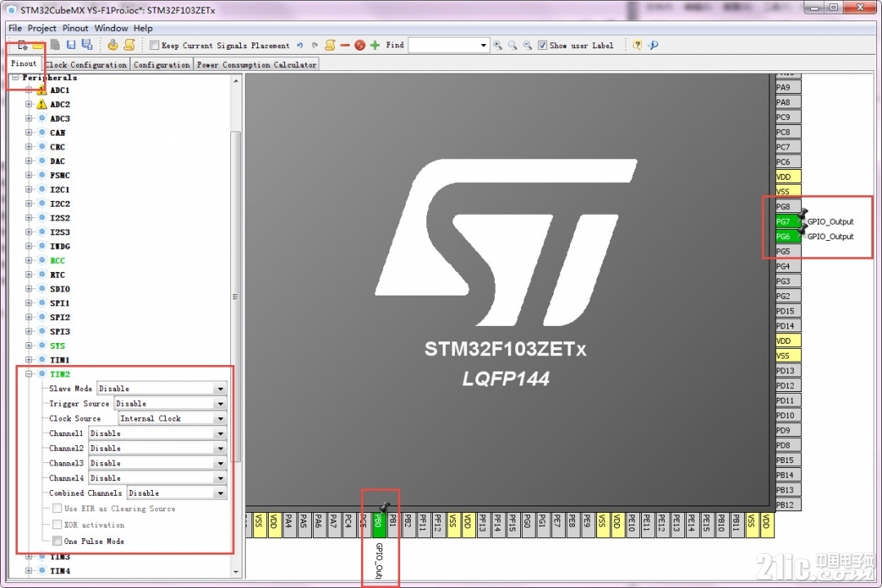Select pin PG6 on the chip
Screen dimensions: 882x588
(788, 236)
